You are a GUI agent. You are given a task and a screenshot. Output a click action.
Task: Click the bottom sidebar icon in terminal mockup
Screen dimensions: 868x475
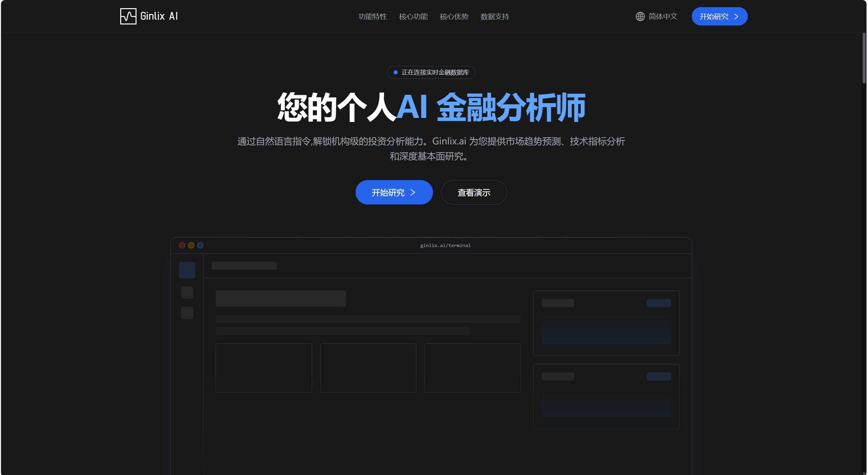[x=187, y=313]
